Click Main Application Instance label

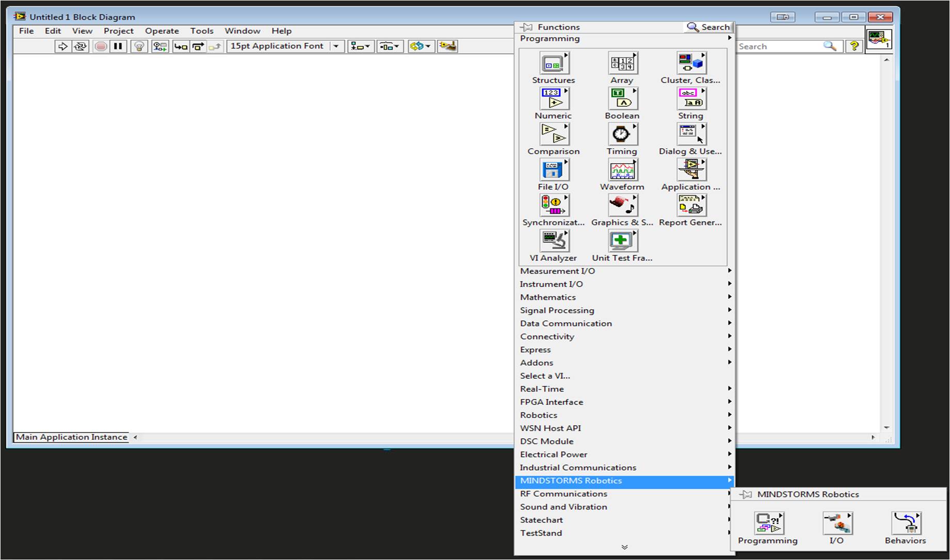click(x=71, y=438)
